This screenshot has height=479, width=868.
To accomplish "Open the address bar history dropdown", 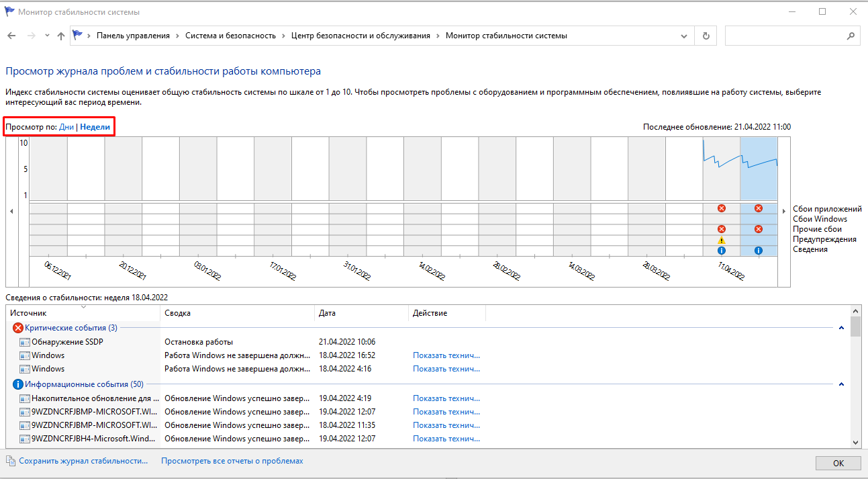I will pyautogui.click(x=684, y=36).
